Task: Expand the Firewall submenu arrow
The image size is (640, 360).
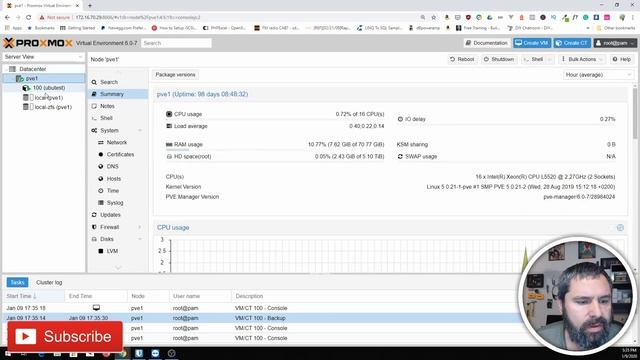Action: click(140, 227)
